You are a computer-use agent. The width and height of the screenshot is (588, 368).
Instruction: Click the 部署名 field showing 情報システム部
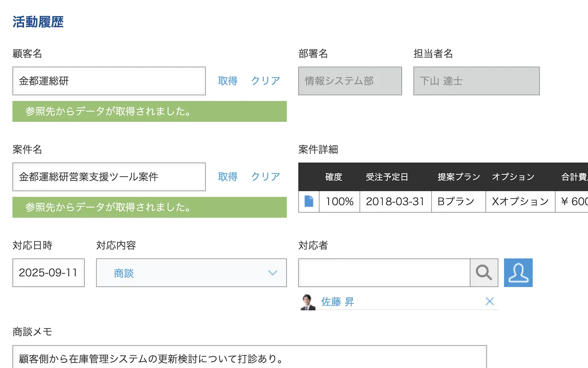point(350,81)
